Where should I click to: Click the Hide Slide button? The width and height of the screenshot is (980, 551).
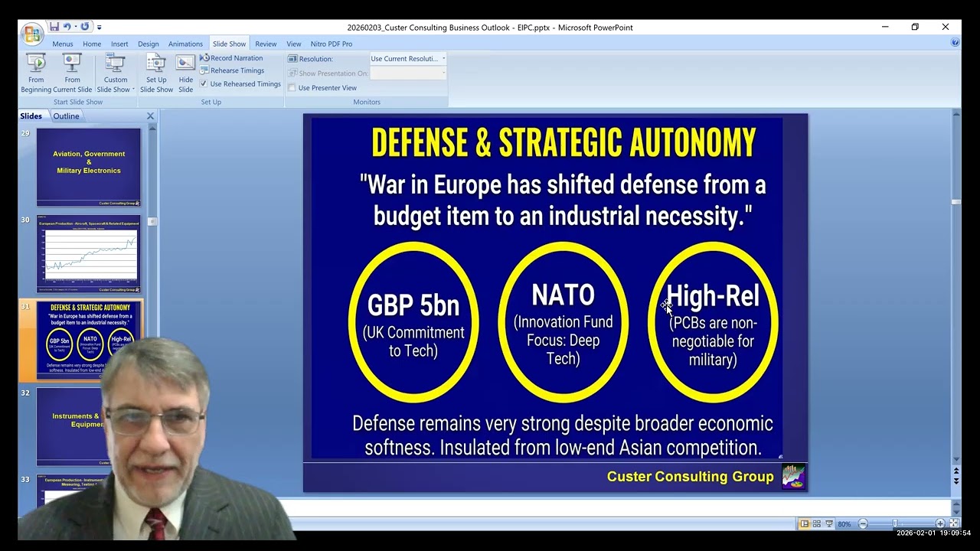[186, 73]
